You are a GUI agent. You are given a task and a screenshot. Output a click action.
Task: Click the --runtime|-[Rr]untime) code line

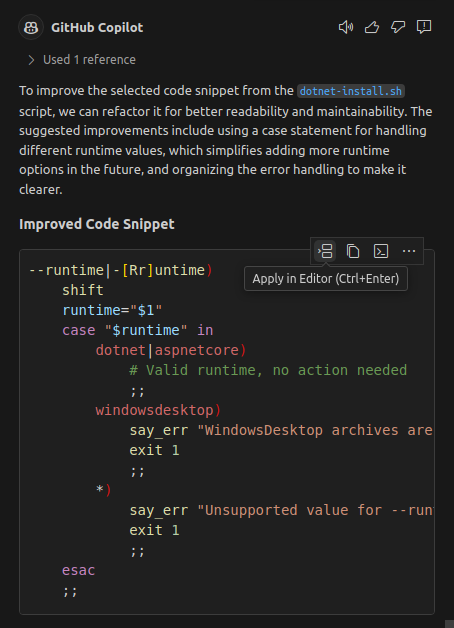pyautogui.click(x=121, y=270)
